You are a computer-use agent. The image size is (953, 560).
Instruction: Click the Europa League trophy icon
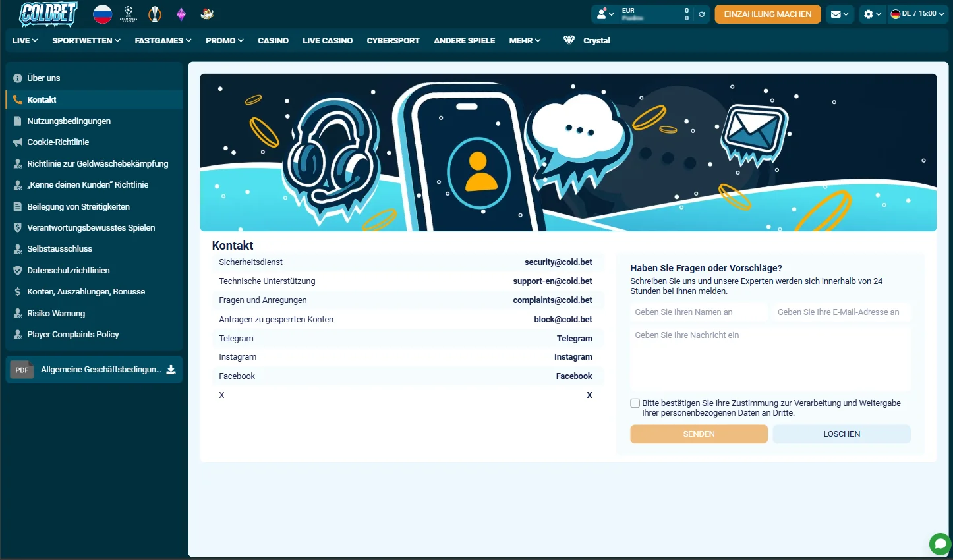tap(154, 13)
